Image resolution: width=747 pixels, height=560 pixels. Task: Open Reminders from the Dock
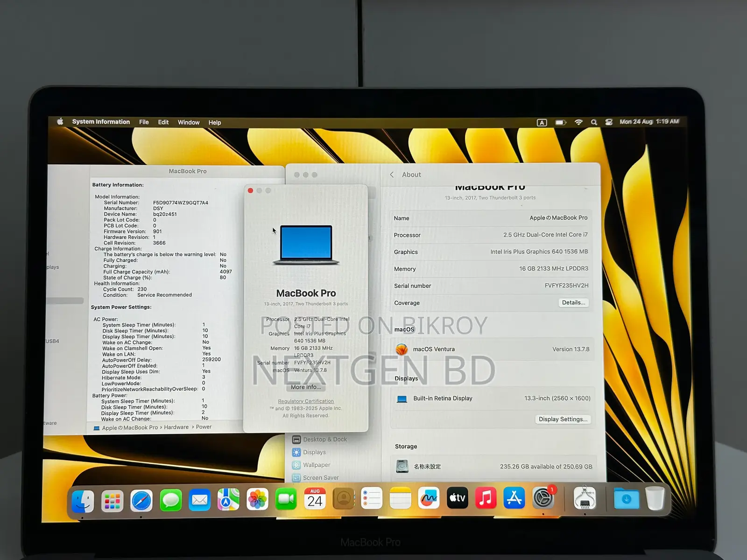[372, 499]
